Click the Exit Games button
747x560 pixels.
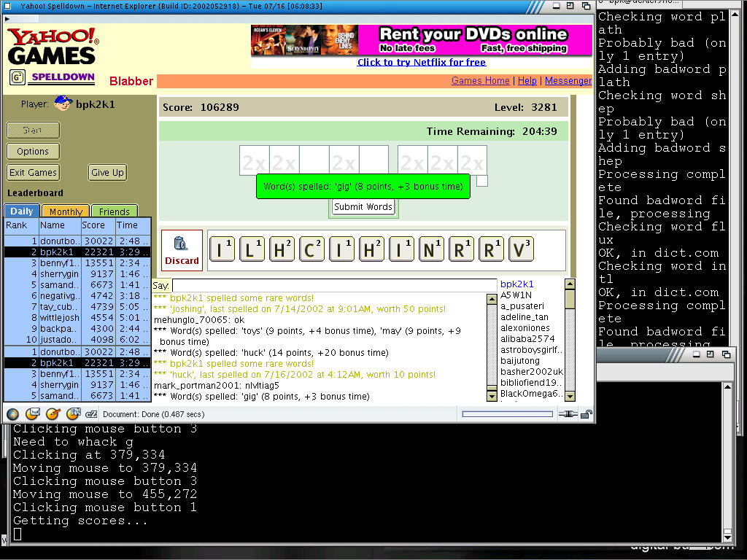[33, 172]
